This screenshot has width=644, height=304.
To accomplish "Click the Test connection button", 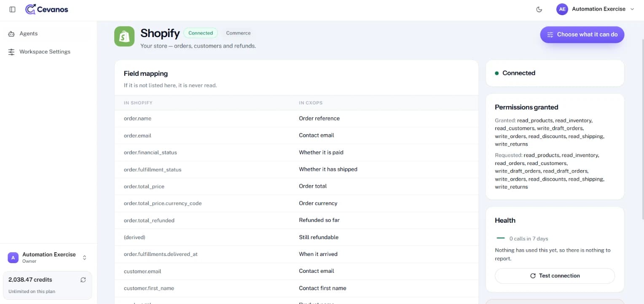I will coord(555,276).
